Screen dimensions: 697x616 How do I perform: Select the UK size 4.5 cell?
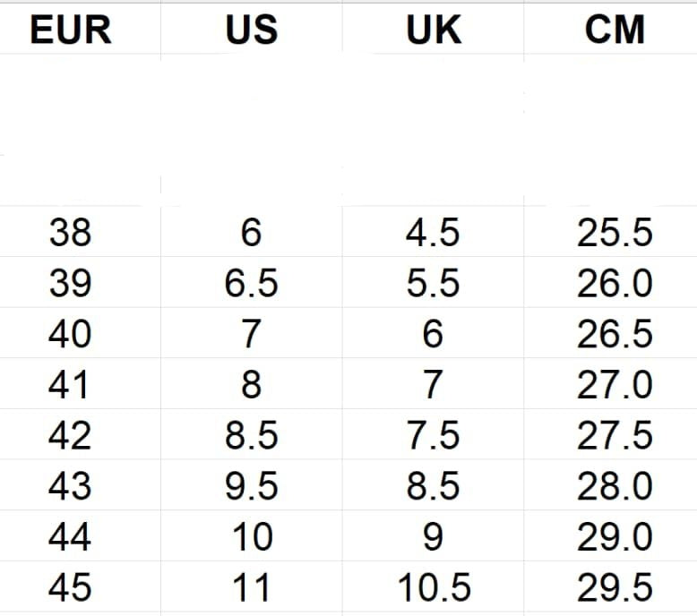pyautogui.click(x=433, y=231)
